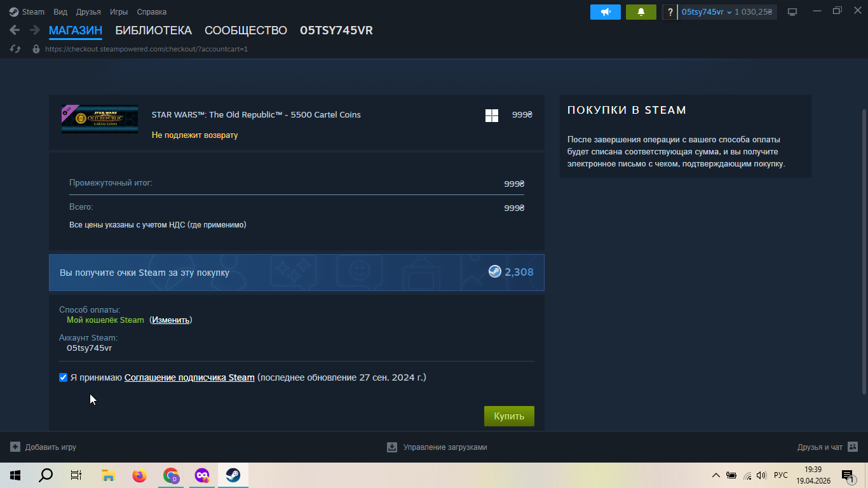Screen dimensions: 868x488
Task: Click the question mark help icon
Action: pyautogui.click(x=670, y=12)
